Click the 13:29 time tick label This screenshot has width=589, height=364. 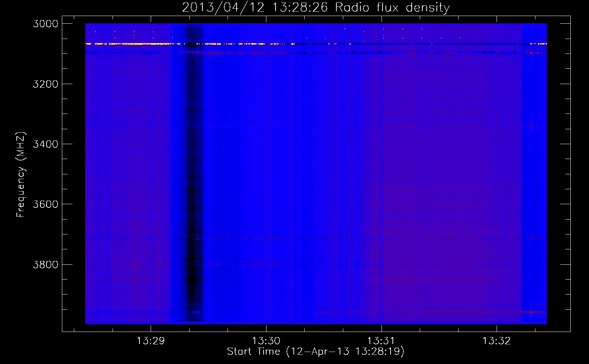click(151, 341)
